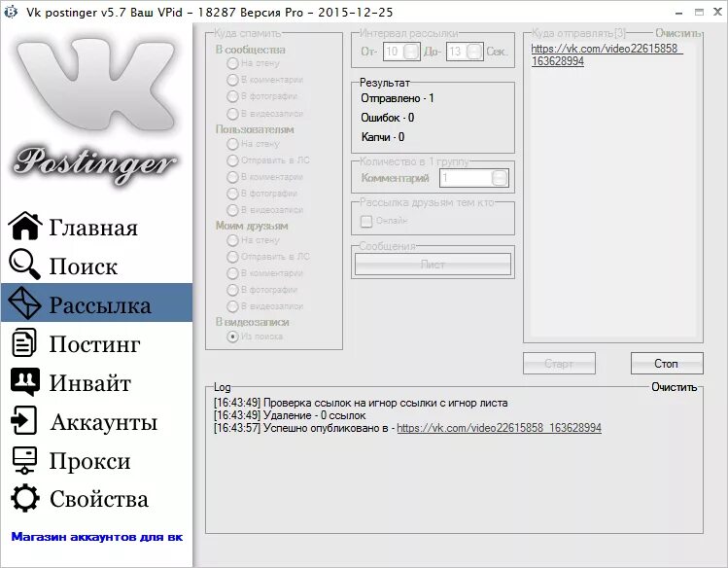Click the Старт button
Screen dimensions: 728x568
[x=559, y=363]
